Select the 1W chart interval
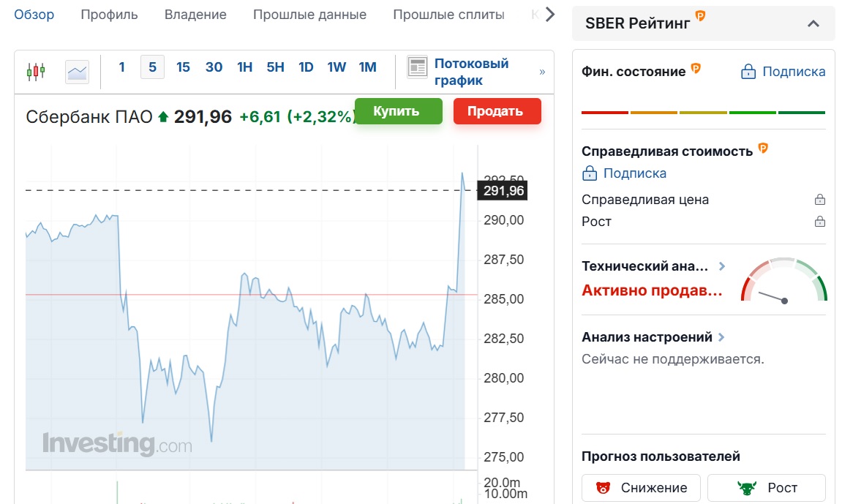Viewport: 842px width, 504px height. click(337, 67)
